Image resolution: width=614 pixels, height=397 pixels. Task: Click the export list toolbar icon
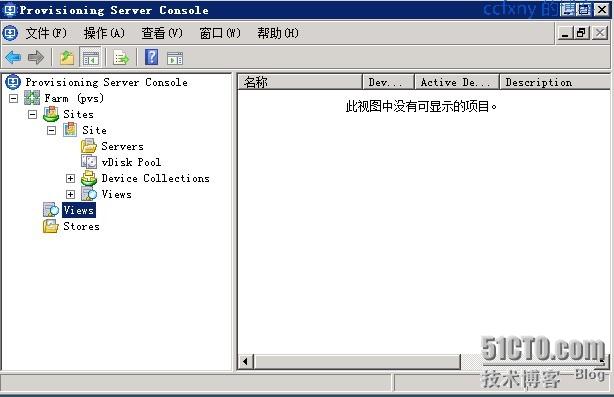click(121, 58)
